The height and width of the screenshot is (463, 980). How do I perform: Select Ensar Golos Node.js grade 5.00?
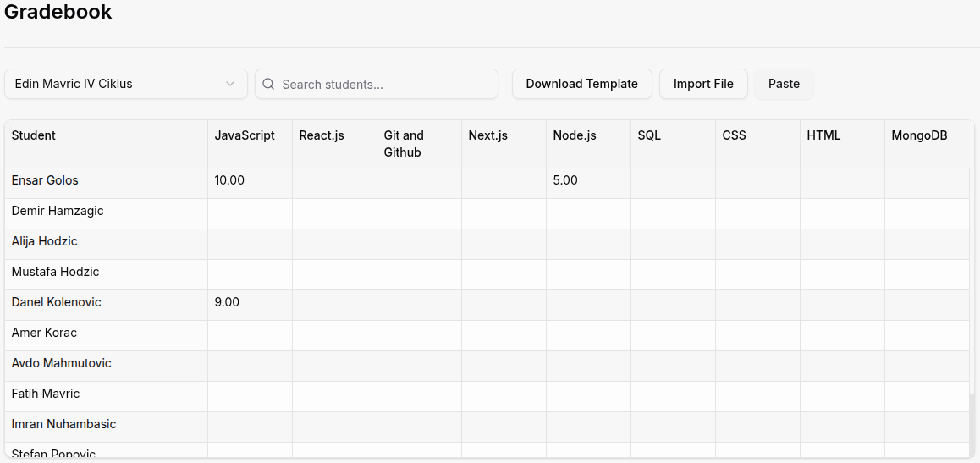click(x=565, y=180)
